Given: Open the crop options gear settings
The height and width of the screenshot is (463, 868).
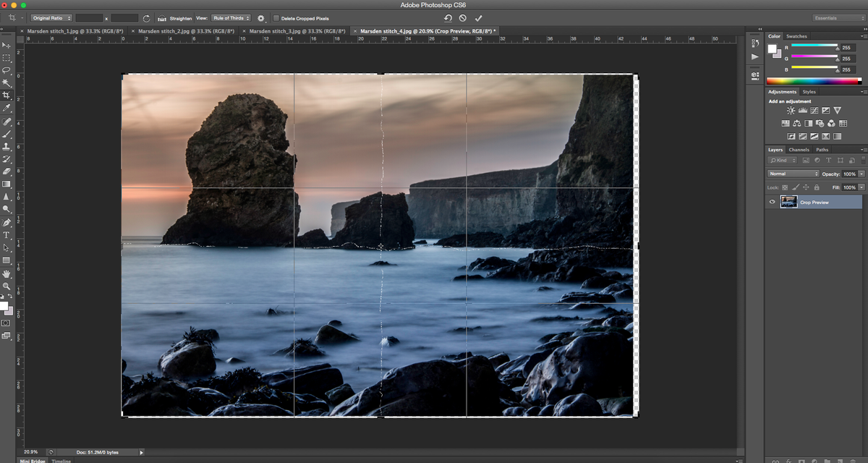Looking at the screenshot, I should coord(262,18).
